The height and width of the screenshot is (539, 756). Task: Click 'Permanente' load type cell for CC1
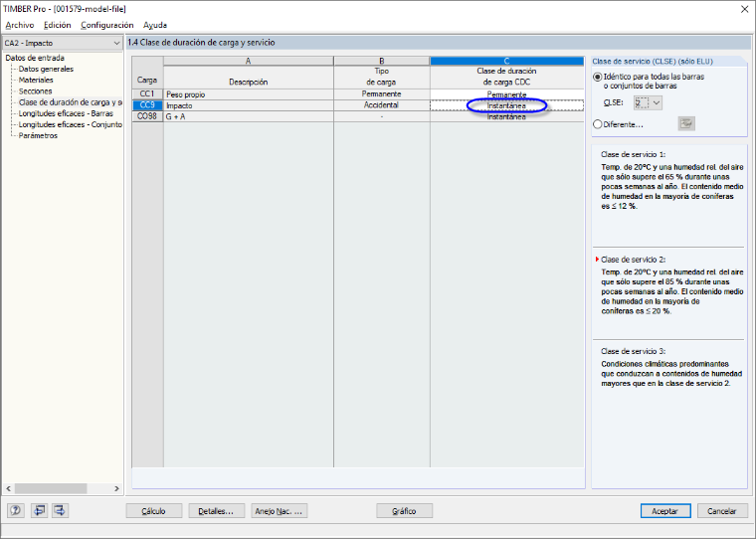tap(381, 94)
